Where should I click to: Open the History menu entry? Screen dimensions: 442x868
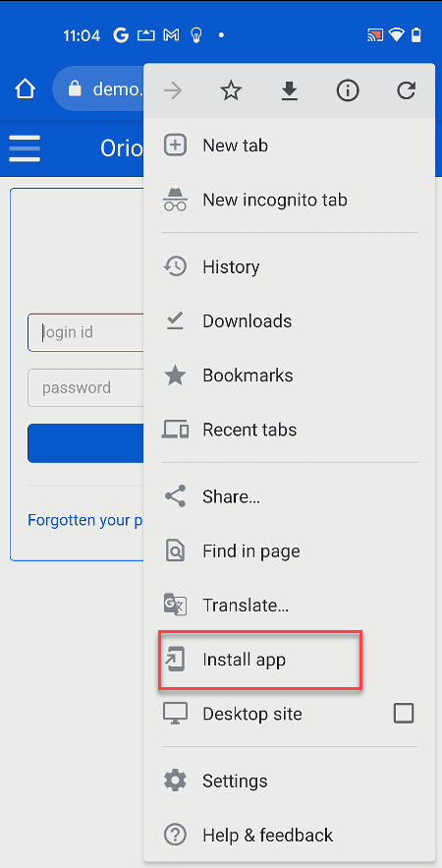pos(290,266)
